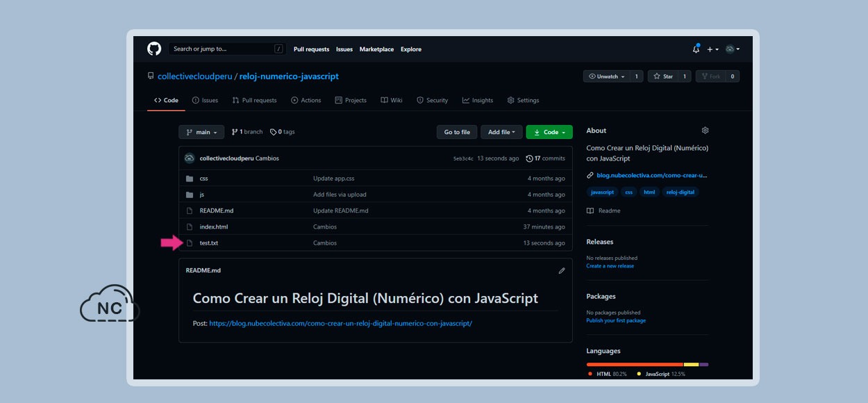Star the repository

click(x=663, y=76)
